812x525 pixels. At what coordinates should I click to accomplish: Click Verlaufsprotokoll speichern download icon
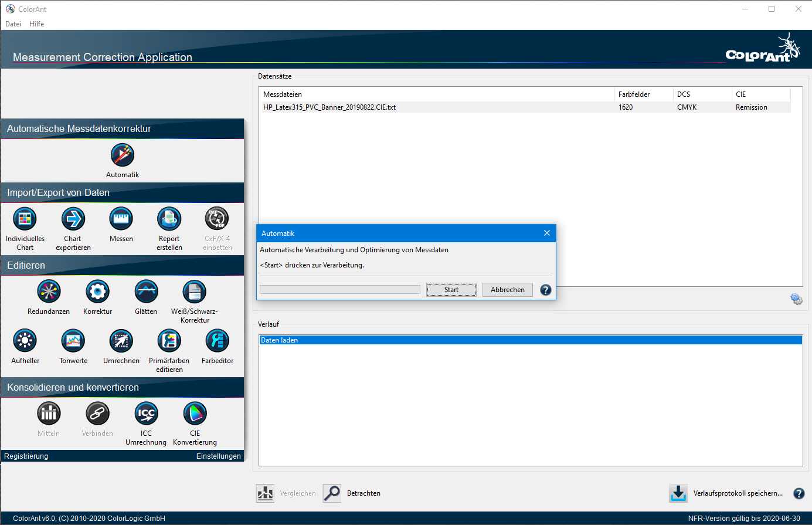tap(678, 493)
